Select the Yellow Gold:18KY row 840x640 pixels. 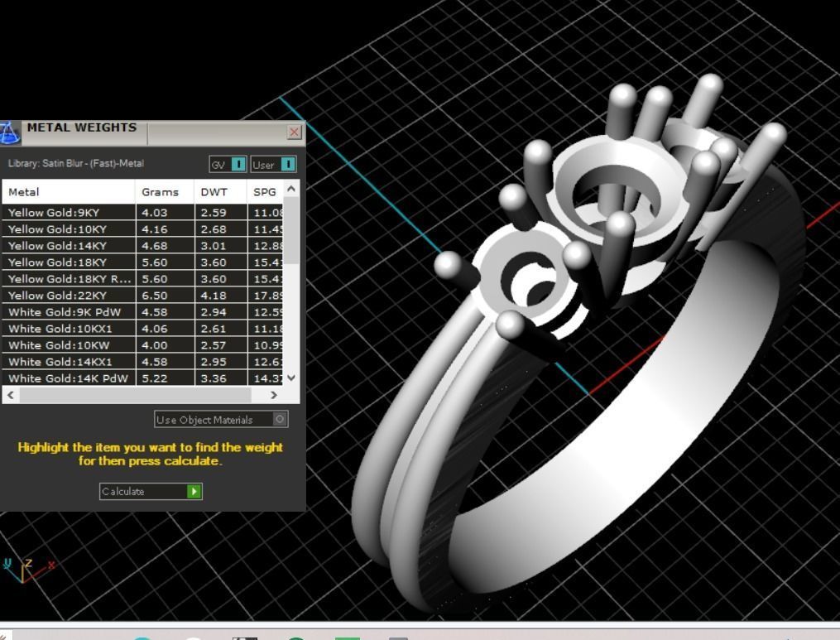coord(142,262)
